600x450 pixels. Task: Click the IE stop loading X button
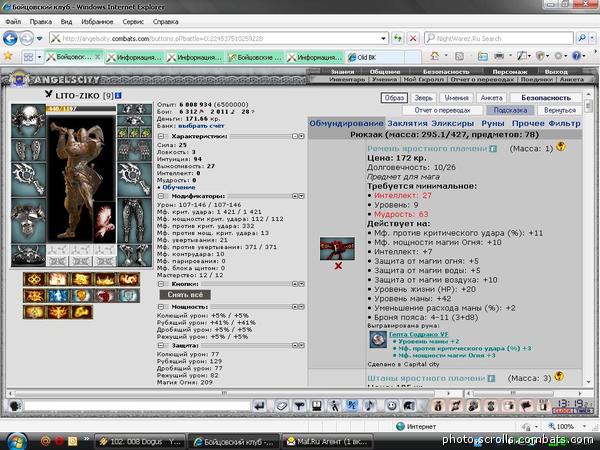(413, 38)
